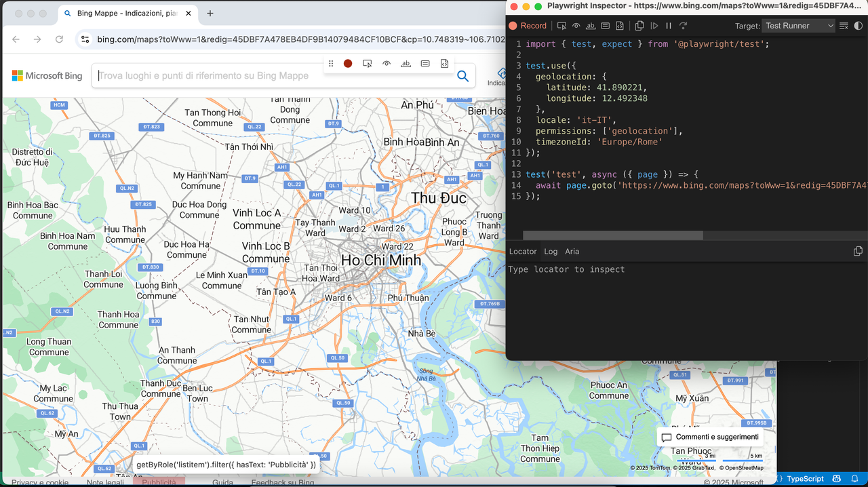Switch to Aria tab in Inspector
Image resolution: width=868 pixels, height=487 pixels.
coord(572,251)
